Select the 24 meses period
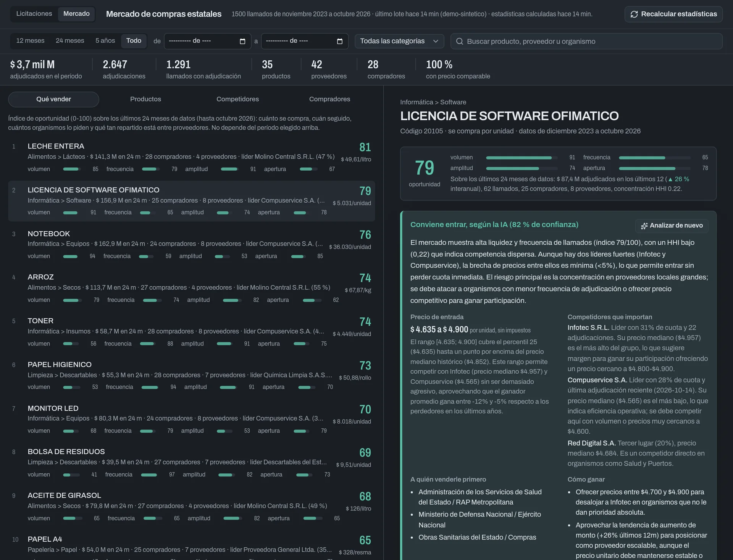 coord(70,41)
